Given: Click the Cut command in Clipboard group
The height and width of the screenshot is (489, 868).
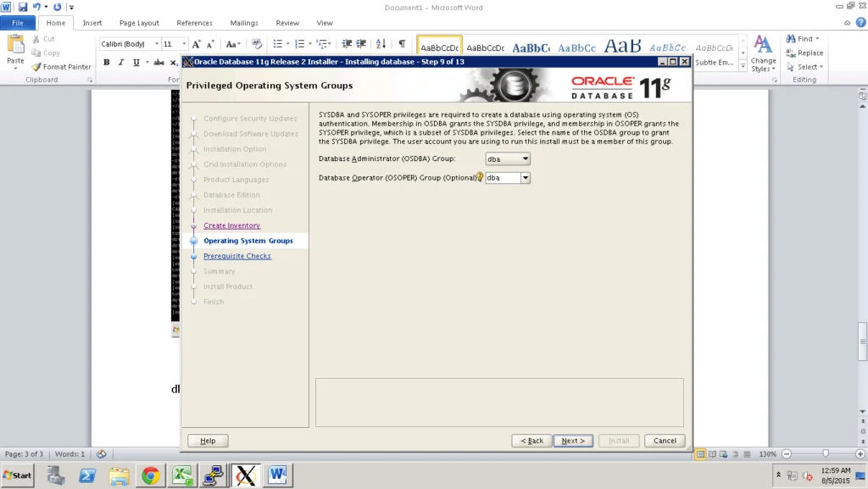Looking at the screenshot, I should tap(44, 39).
